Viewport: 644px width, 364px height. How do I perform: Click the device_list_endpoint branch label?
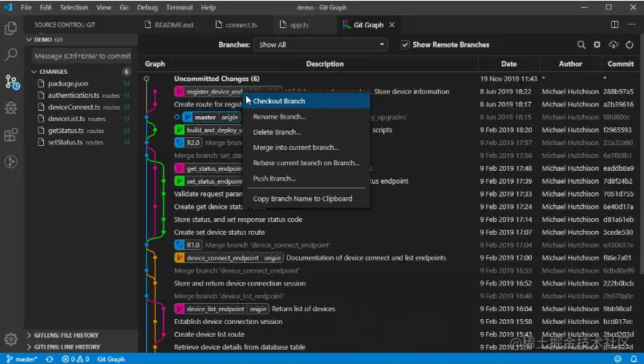coord(221,309)
